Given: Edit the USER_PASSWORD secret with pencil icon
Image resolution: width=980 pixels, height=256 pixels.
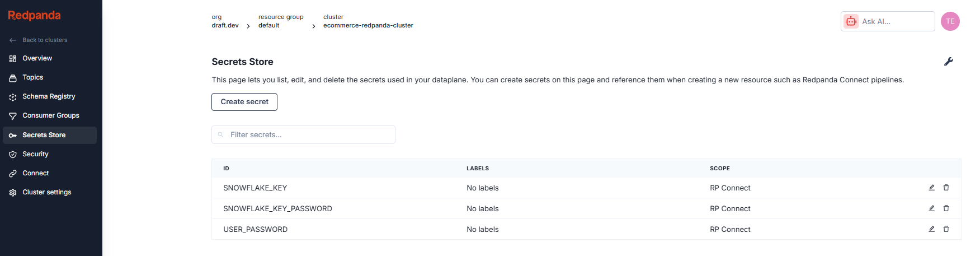Looking at the screenshot, I should click(x=932, y=229).
